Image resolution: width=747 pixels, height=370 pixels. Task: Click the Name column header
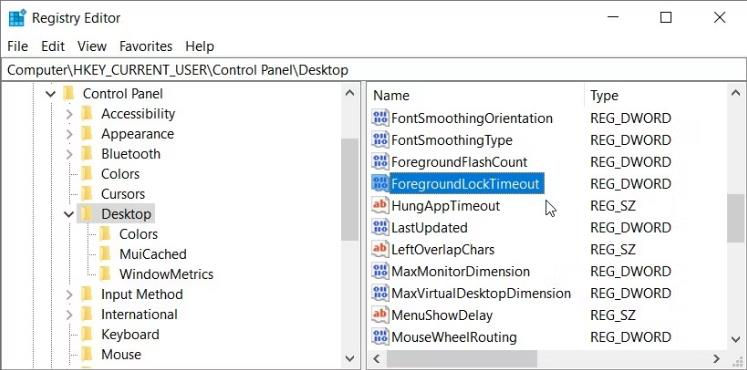(476, 95)
